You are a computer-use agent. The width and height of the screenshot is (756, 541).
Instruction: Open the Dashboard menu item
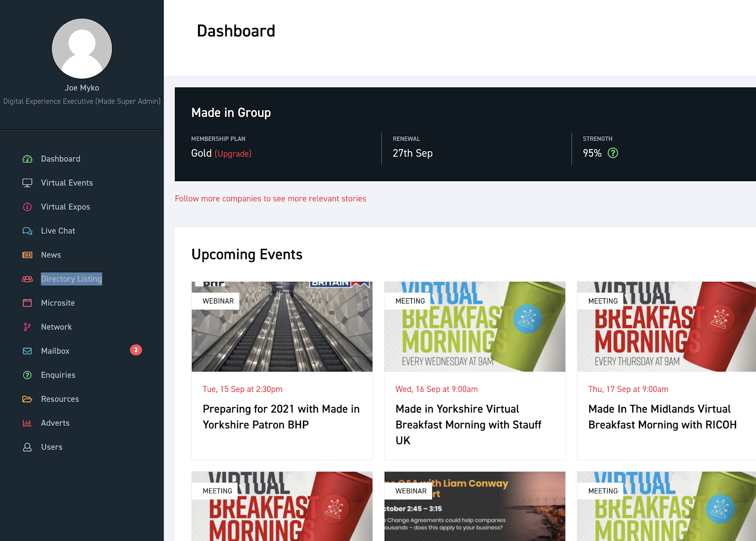pyautogui.click(x=60, y=159)
